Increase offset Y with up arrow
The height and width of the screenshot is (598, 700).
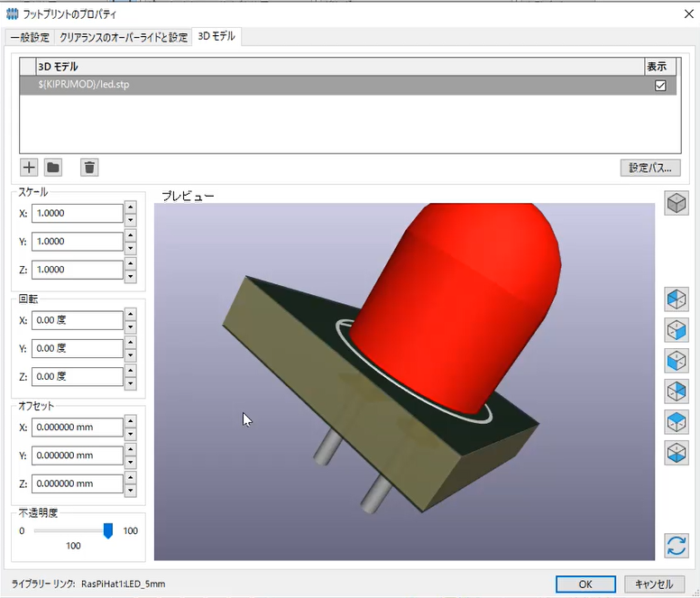coord(130,450)
